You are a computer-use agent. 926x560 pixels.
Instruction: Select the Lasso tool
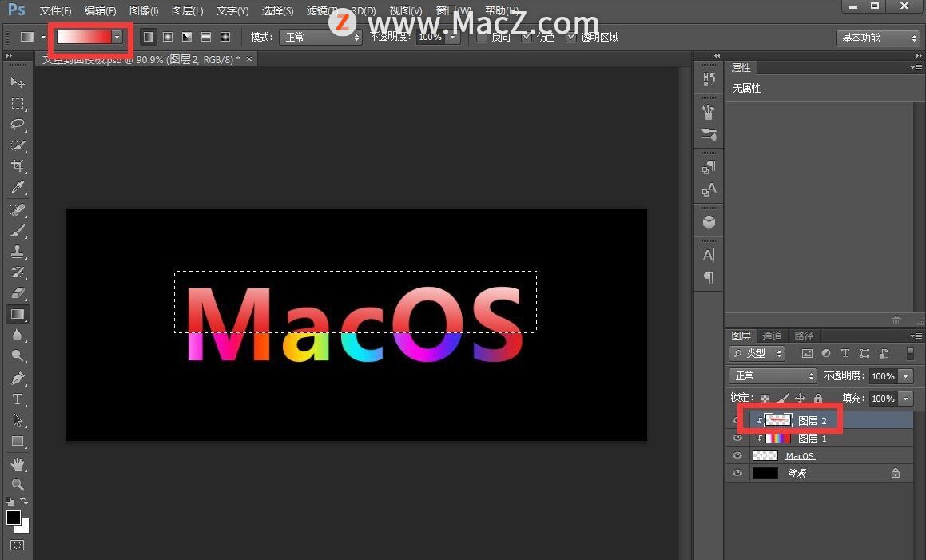click(18, 125)
